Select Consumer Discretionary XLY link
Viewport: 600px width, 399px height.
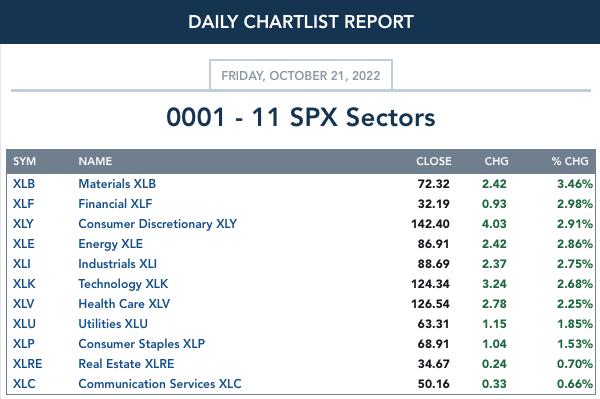[x=158, y=224]
